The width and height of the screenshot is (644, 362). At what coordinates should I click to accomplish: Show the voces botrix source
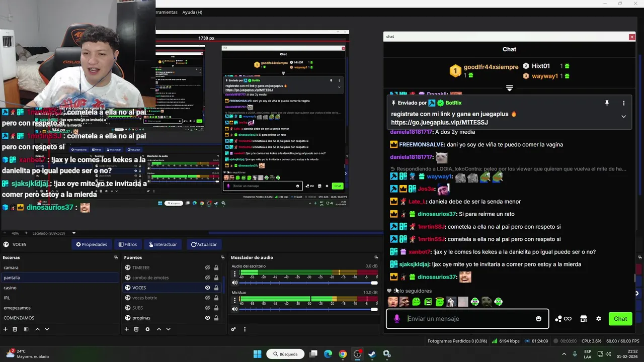(x=207, y=298)
